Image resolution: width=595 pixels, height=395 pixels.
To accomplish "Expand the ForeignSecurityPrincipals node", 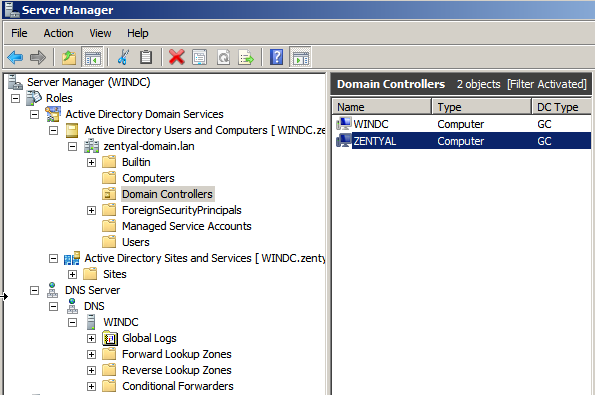I will pyautogui.click(x=91, y=210).
